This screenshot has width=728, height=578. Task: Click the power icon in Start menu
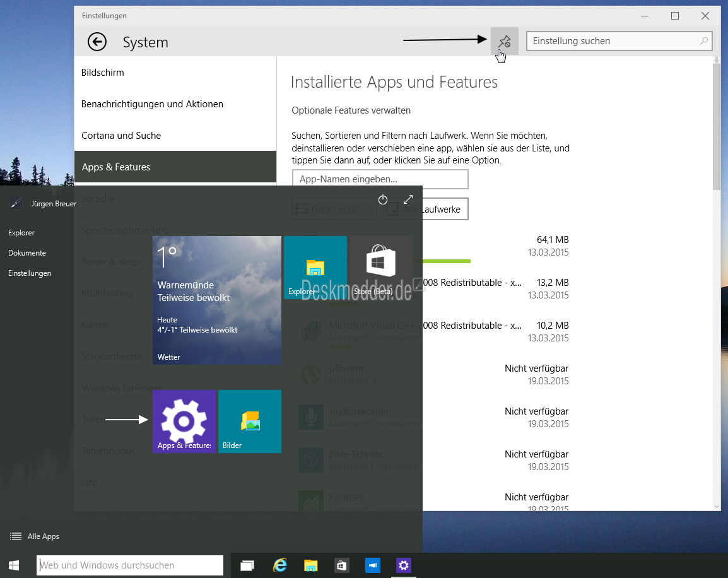click(382, 199)
